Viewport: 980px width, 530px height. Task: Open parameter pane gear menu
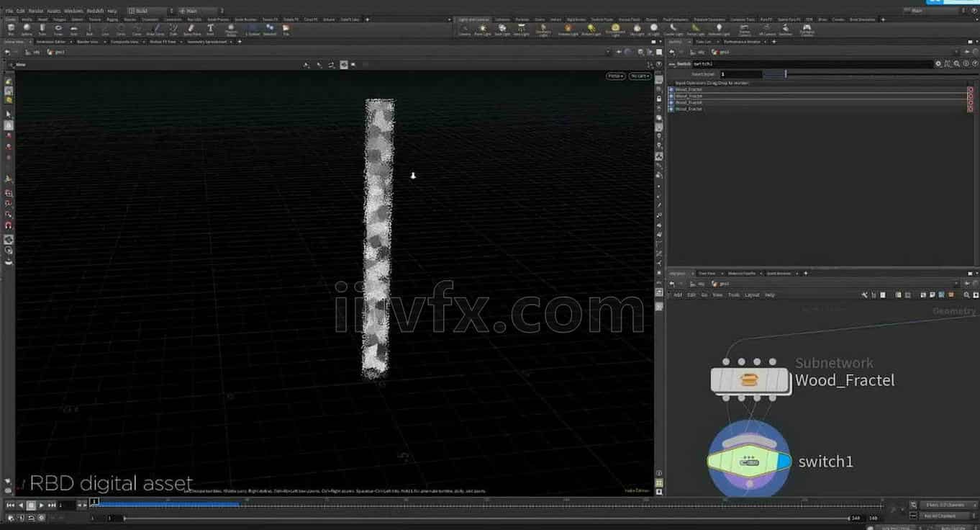938,63
